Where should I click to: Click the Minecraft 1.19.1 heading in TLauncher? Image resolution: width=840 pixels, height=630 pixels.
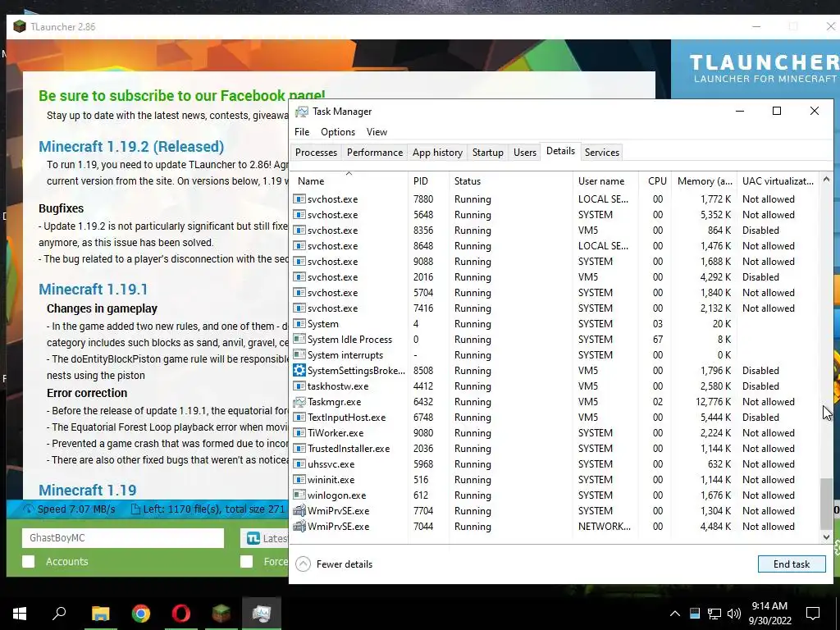pos(94,290)
